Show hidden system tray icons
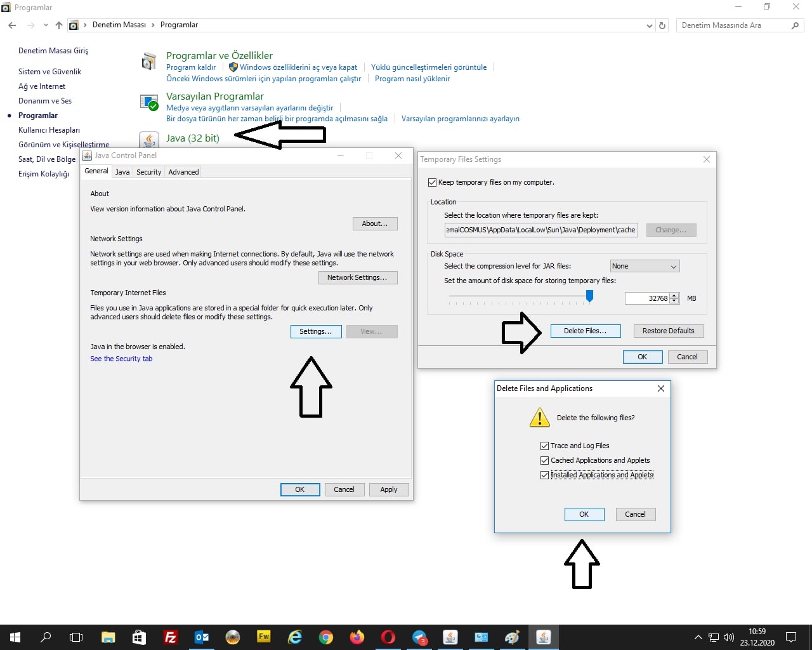The image size is (812, 650). tap(698, 637)
